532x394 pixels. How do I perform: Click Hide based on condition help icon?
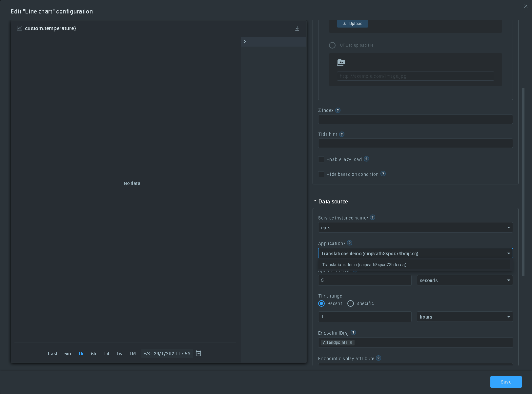coord(383,174)
